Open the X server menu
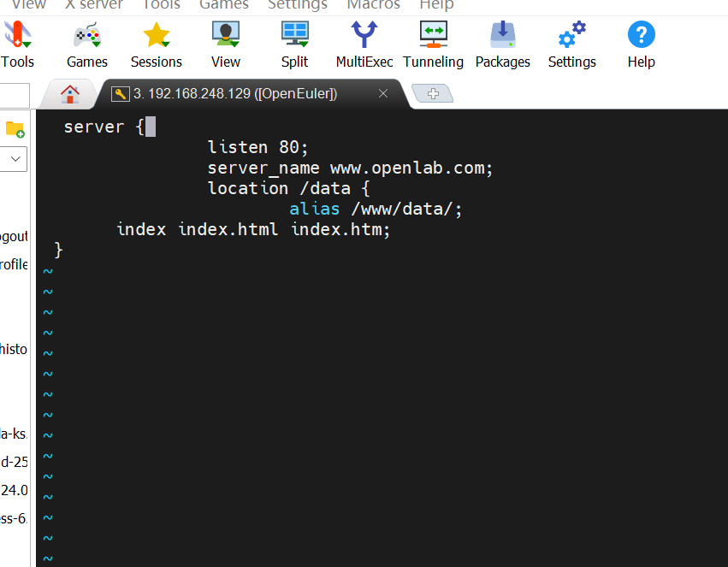The image size is (728, 567). (x=94, y=3)
